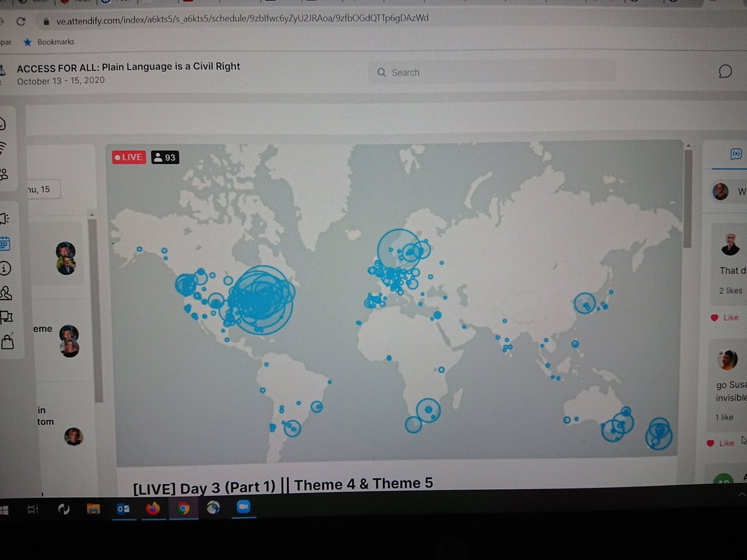Screen dimensions: 747x560
Task: Open Zoom from the Windows taskbar
Action: pyautogui.click(x=243, y=508)
